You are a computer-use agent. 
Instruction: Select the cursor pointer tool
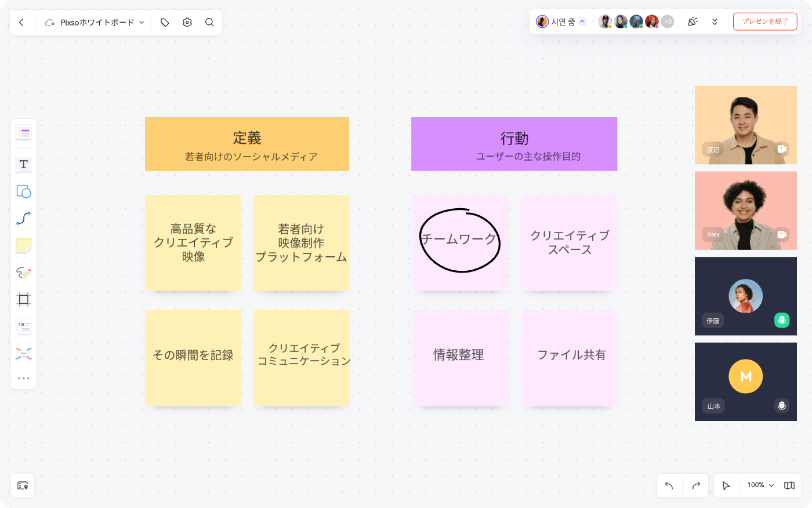[726, 485]
